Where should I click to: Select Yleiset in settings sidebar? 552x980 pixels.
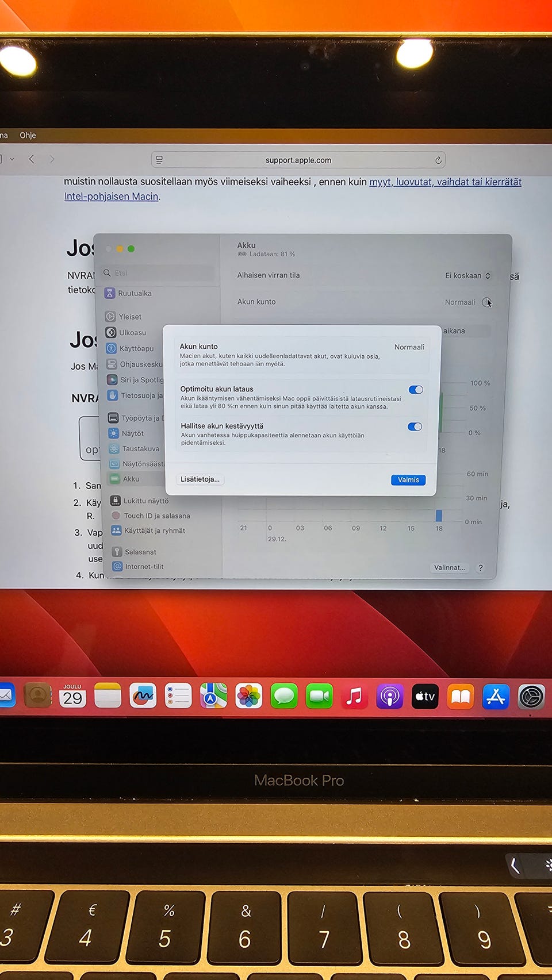tap(124, 317)
